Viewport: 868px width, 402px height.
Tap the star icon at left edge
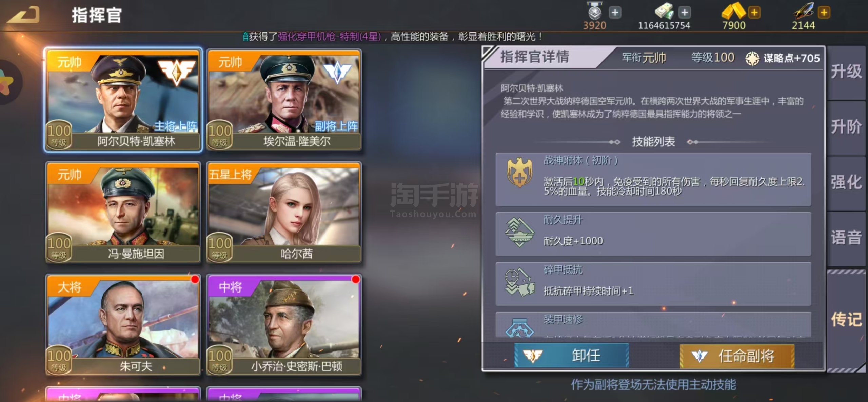[7, 82]
